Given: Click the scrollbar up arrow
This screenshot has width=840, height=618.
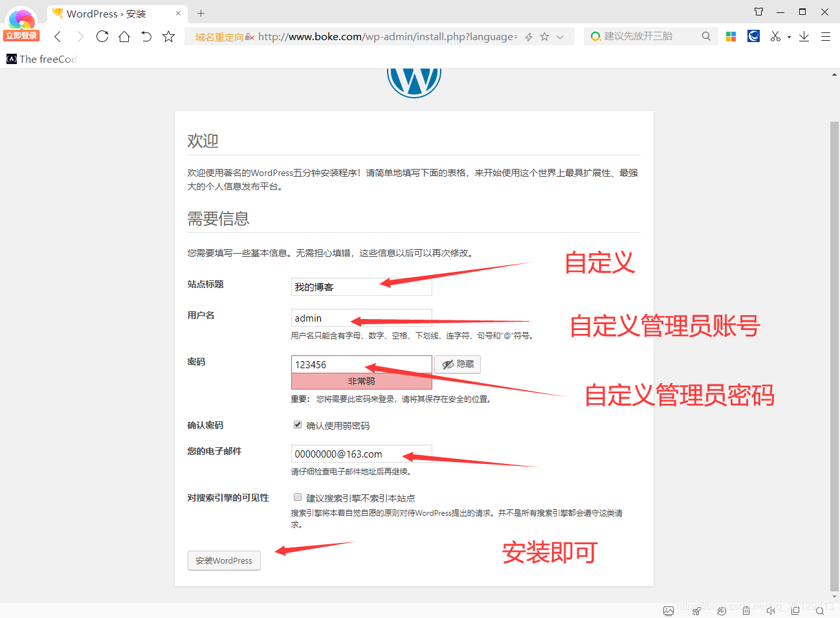Looking at the screenshot, I should (x=834, y=74).
